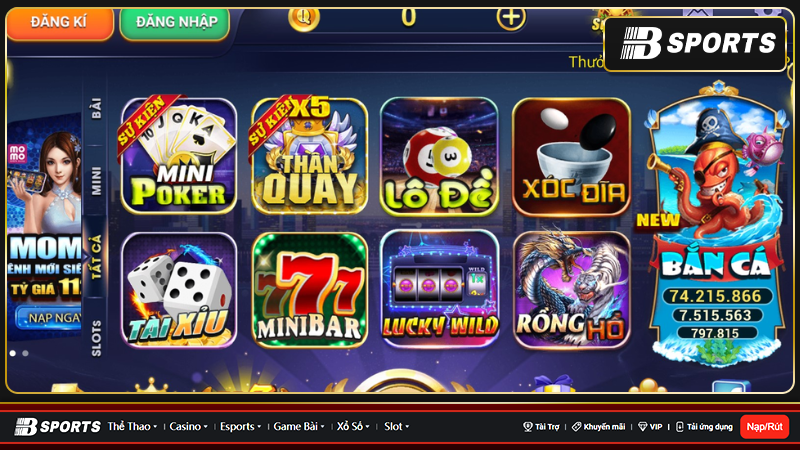Open the MiniBar 777 slot game
This screenshot has width=800, height=450.
coord(310,290)
